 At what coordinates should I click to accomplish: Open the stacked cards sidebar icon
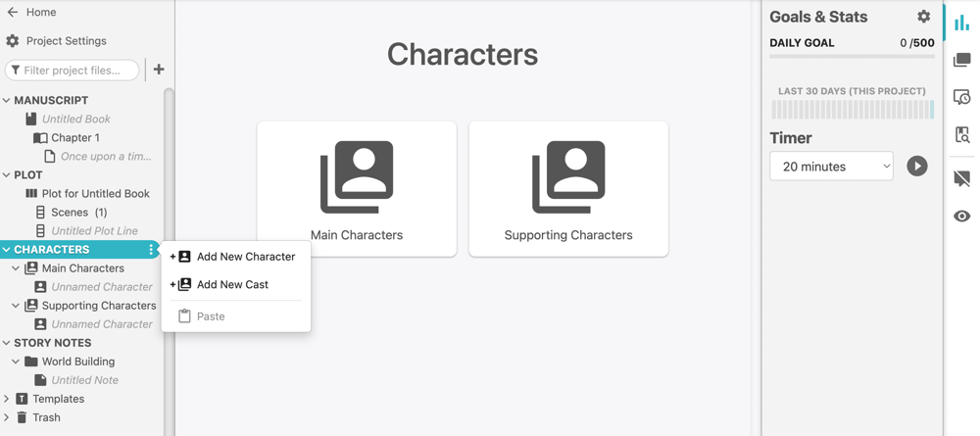coord(962,60)
